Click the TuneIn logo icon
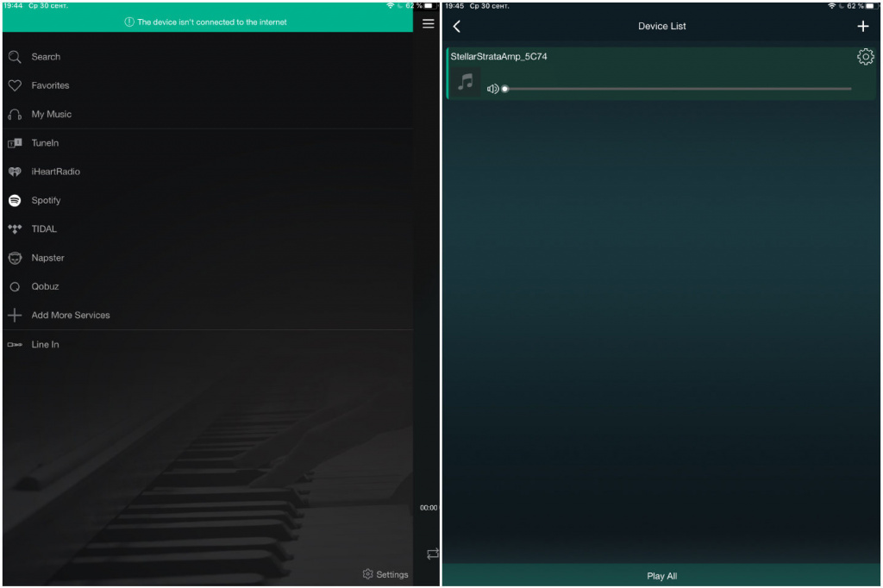The width and height of the screenshot is (883, 588). coord(15,143)
